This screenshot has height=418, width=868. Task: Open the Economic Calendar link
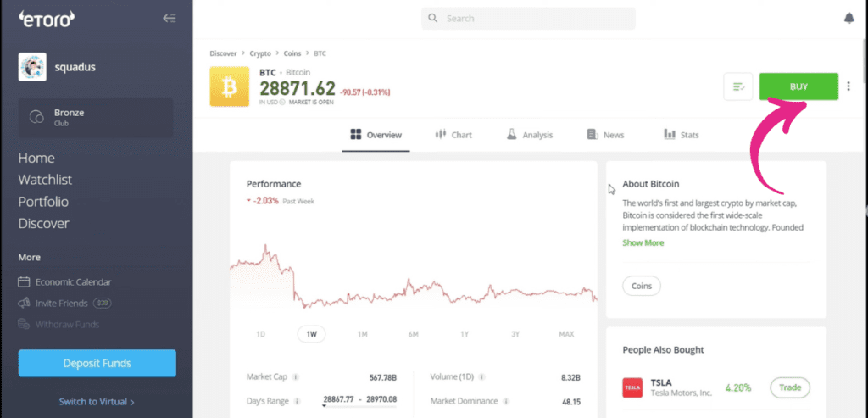coord(73,281)
